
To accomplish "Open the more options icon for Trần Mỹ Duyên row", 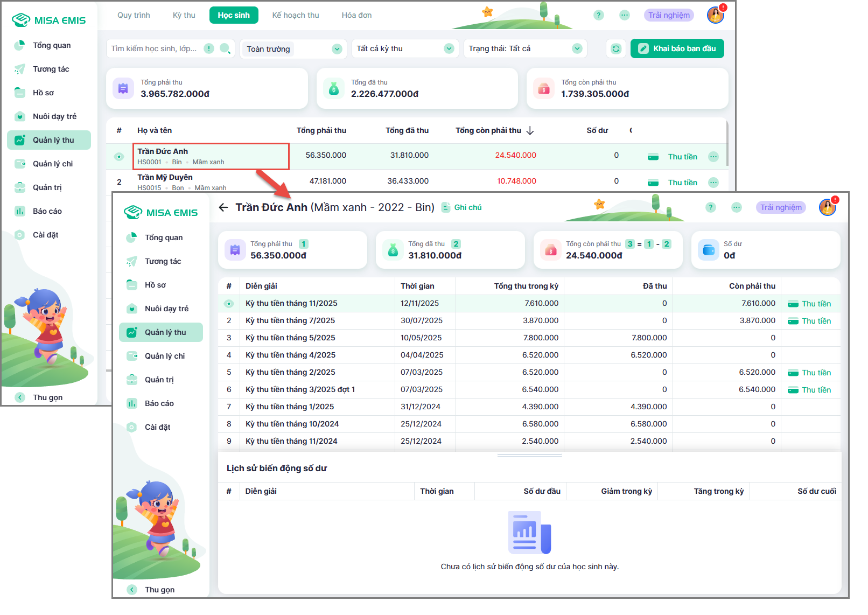I will coord(713,183).
